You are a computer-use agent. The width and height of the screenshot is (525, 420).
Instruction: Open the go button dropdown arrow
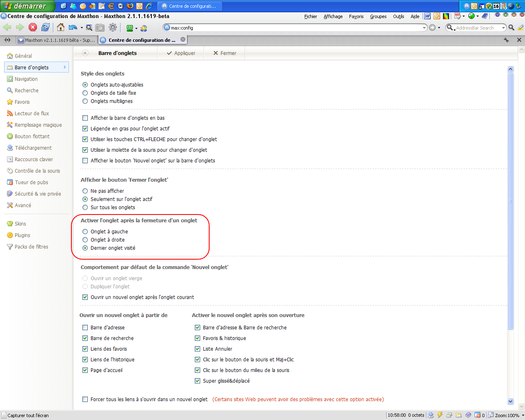pyautogui.click(x=439, y=28)
